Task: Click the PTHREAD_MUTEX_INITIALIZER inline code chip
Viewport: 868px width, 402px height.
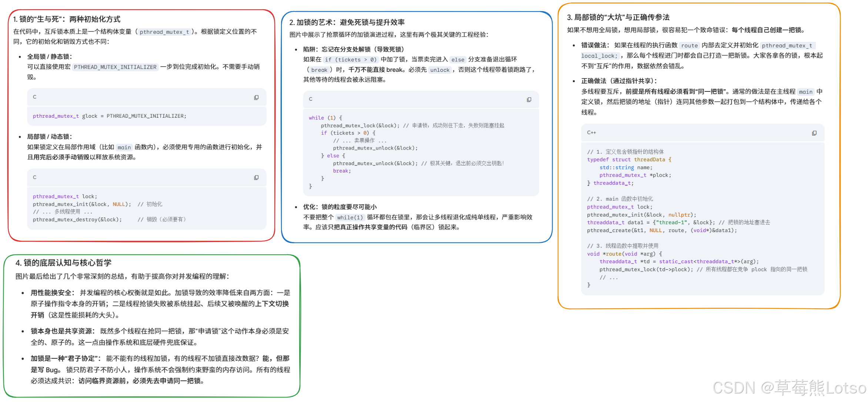Action: 115,67
